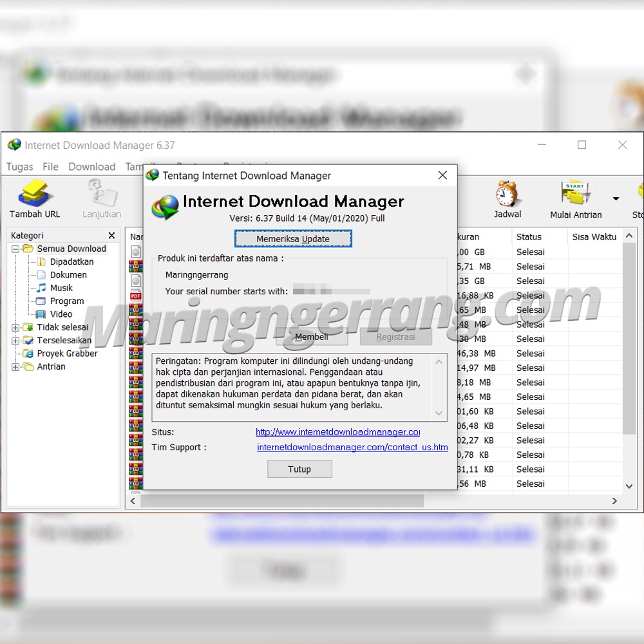Click the Program window icon

[x=41, y=301]
